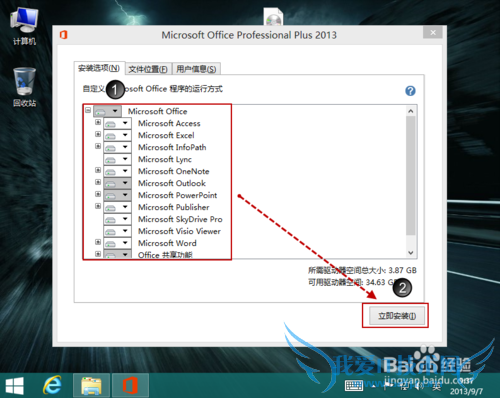The image size is (500, 398).
Task: Open install options dropdown for Microsoft Lync
Action: [117, 159]
